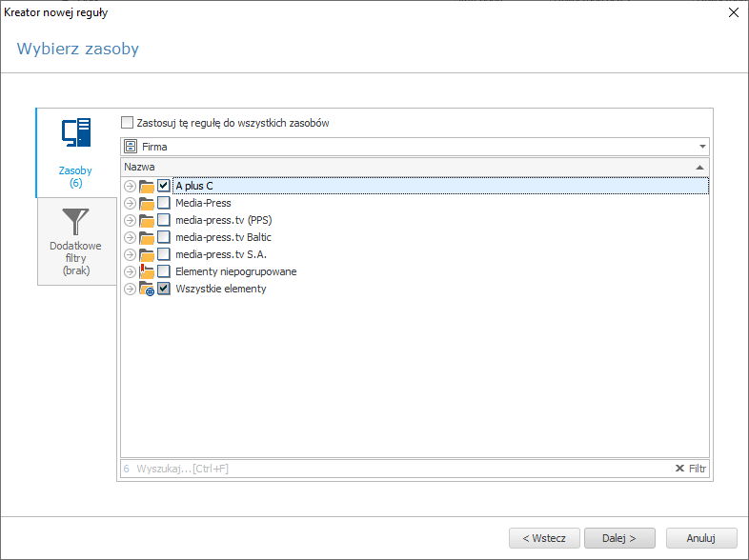Cancel the wizard with Anuluj
This screenshot has height=560, width=749.
700,538
